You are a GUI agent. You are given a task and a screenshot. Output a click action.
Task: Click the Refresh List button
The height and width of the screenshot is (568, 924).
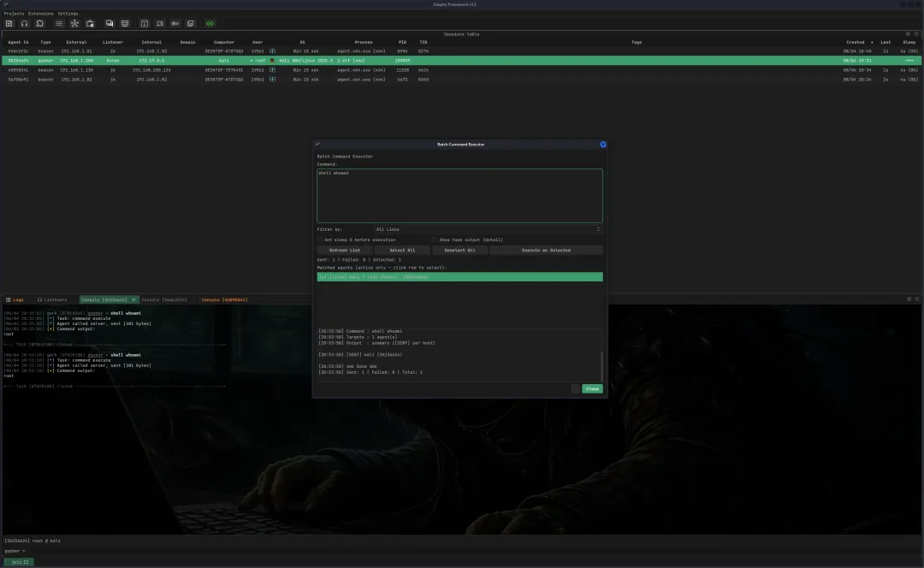point(345,251)
